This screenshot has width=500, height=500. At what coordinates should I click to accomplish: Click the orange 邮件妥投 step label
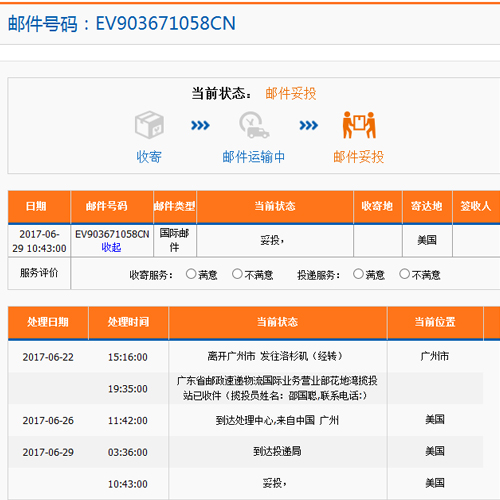pos(359,157)
